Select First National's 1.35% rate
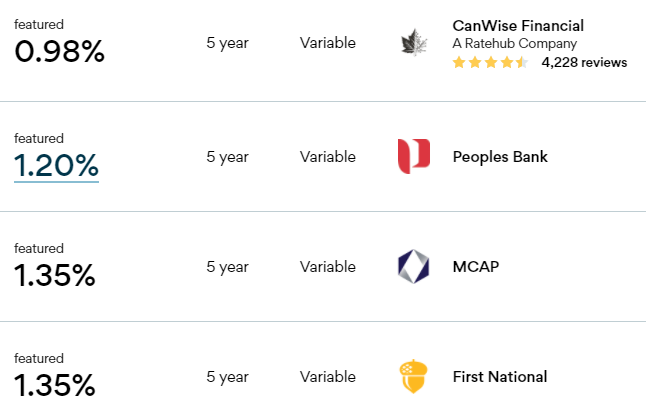 55,385
